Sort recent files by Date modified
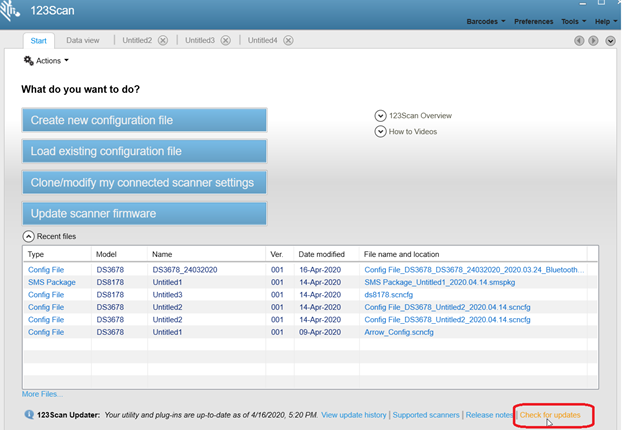 click(320, 255)
